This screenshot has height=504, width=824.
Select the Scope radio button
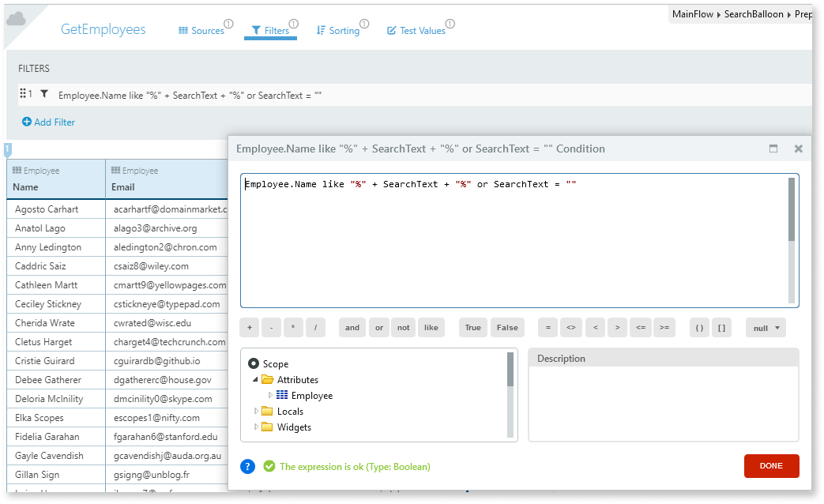click(x=253, y=364)
